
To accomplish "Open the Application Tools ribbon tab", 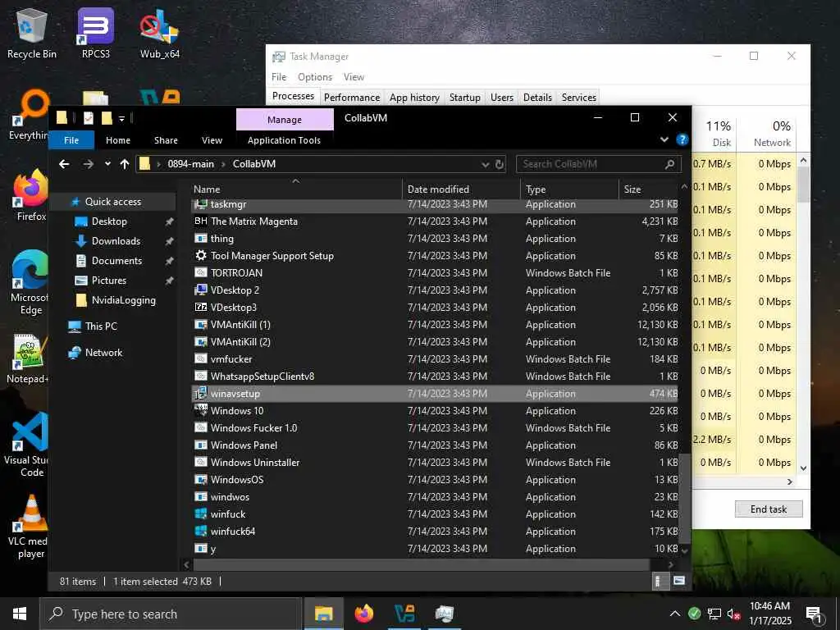I will tap(284, 140).
